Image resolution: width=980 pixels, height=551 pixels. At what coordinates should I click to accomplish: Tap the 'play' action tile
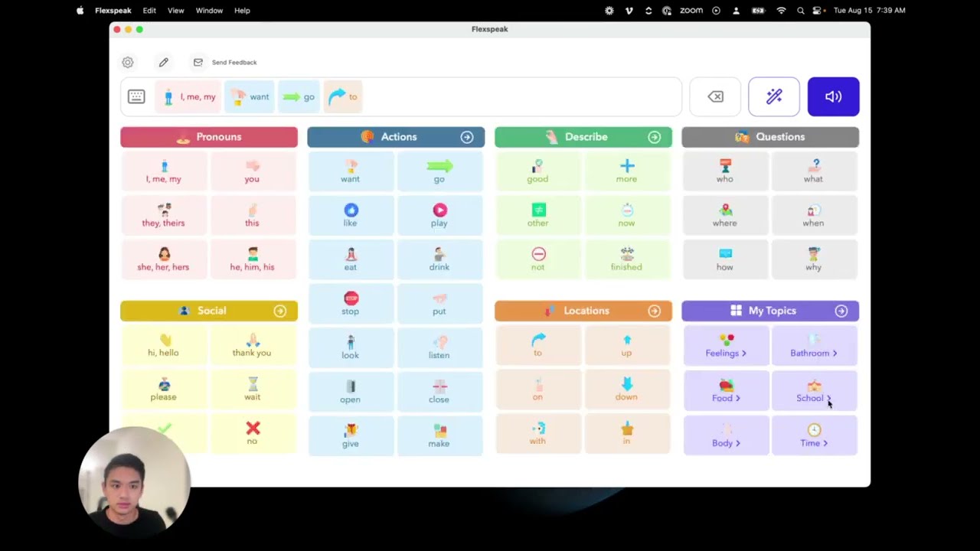(439, 216)
